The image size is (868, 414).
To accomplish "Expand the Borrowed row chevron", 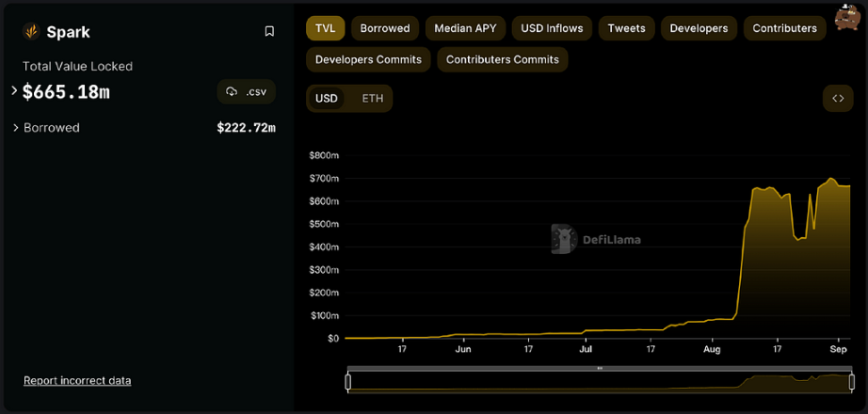I will [16, 128].
